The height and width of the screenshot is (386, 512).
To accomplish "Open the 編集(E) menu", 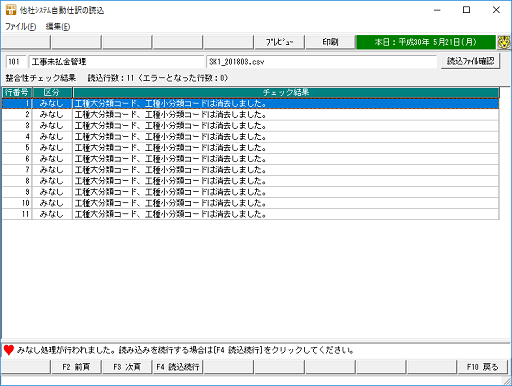I will click(58, 27).
